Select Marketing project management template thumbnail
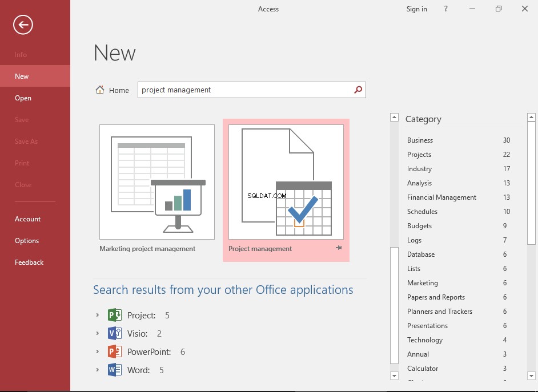 [157, 182]
